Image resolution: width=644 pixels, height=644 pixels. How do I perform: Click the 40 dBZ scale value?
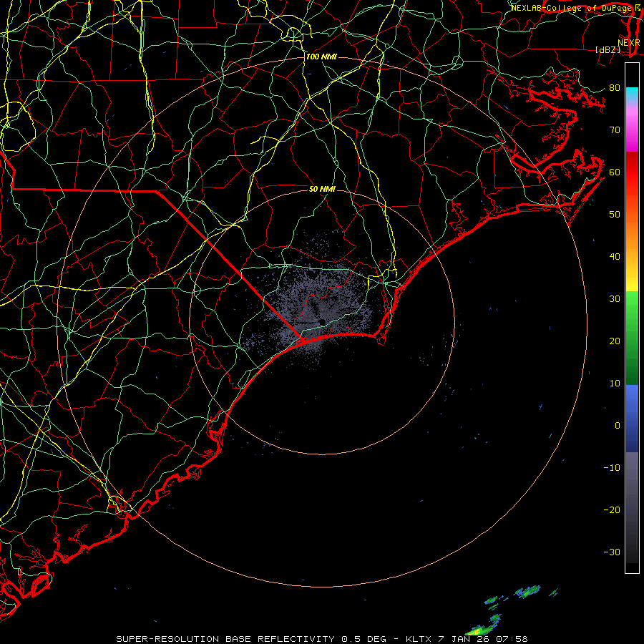[x=615, y=257]
